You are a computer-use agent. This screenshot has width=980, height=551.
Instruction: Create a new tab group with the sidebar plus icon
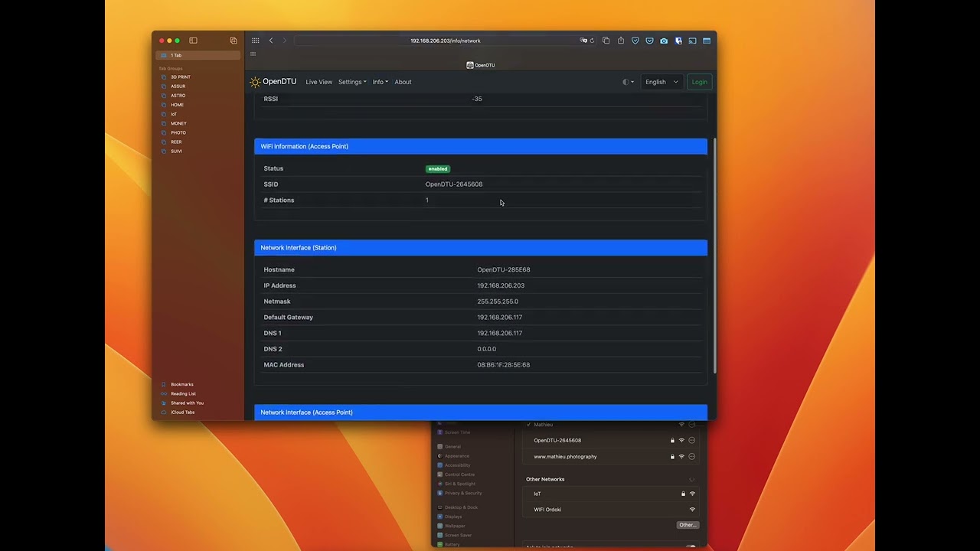click(234, 41)
